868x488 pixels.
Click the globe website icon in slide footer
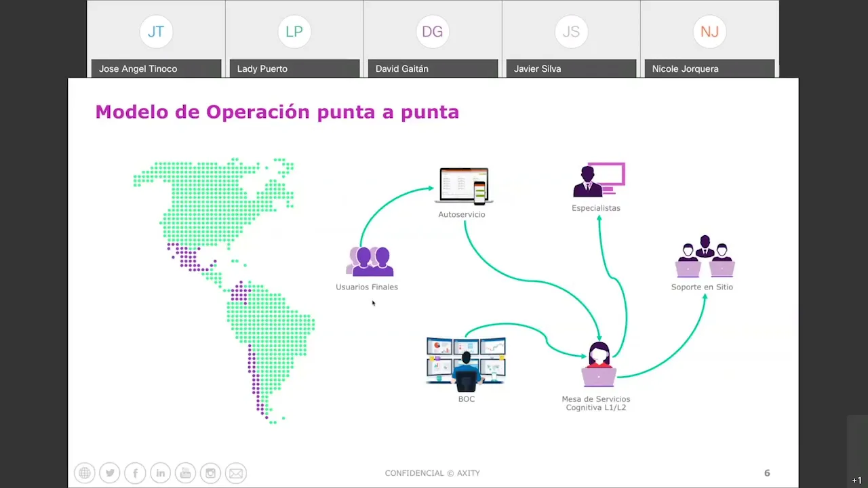[85, 473]
